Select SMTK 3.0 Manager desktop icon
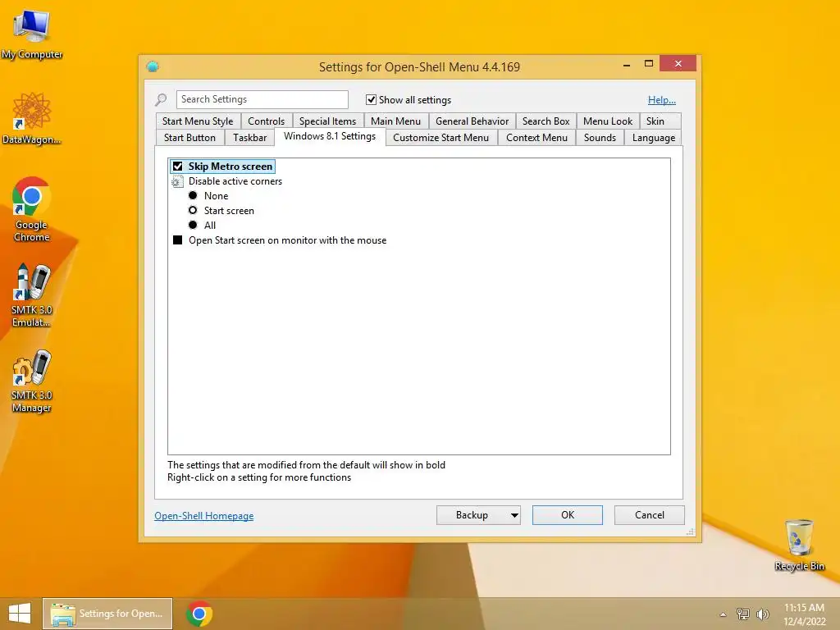This screenshot has height=630, width=840. coord(32,381)
